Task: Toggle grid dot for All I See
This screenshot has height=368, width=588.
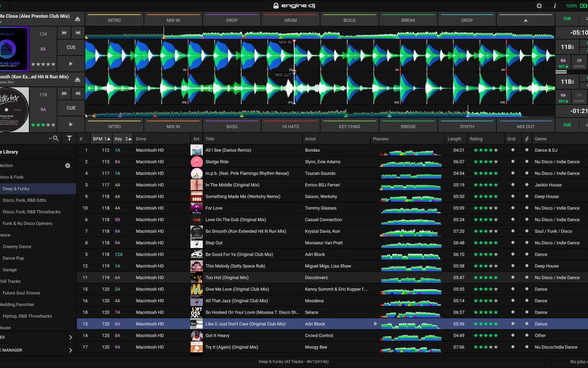Action: point(513,150)
